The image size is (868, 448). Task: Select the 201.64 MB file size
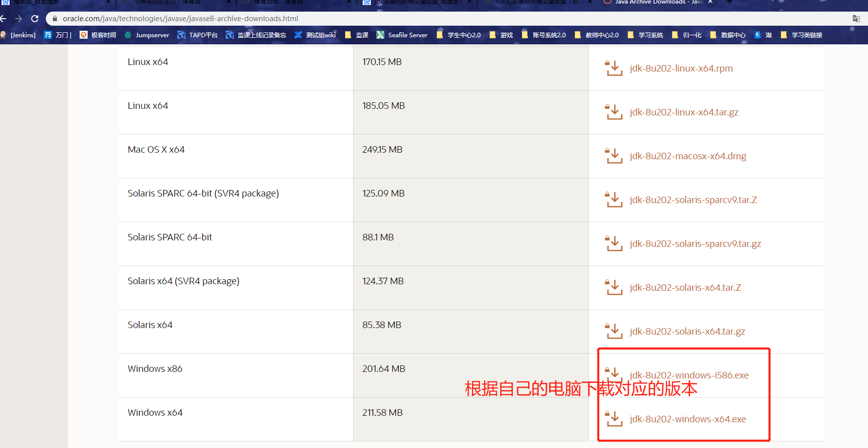384,369
